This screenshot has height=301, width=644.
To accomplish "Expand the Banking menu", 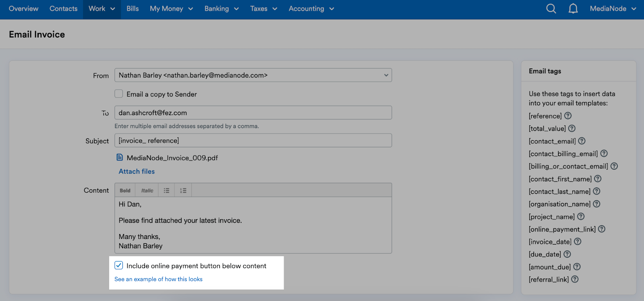I will pyautogui.click(x=221, y=9).
